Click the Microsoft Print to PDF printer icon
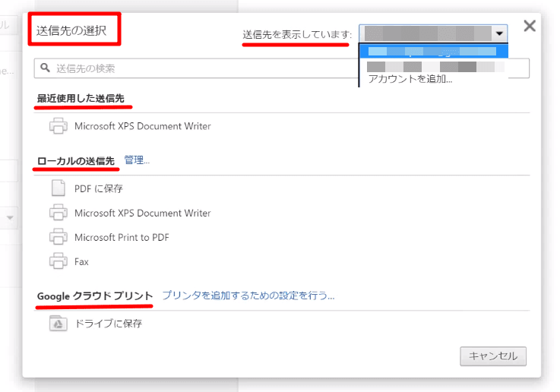Screen dimensions: 560x392 [59, 238]
